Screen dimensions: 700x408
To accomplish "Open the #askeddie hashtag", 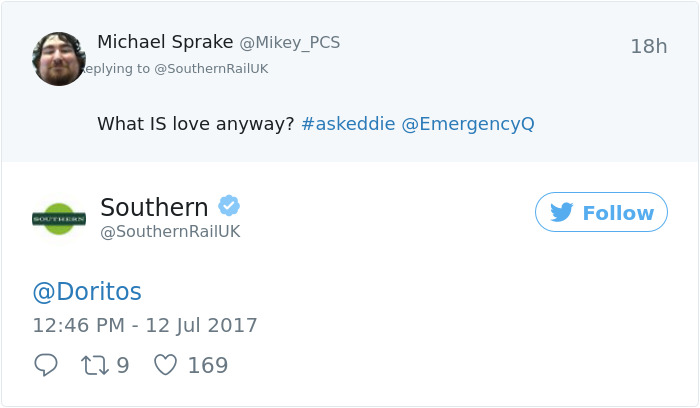I will coord(346,124).
